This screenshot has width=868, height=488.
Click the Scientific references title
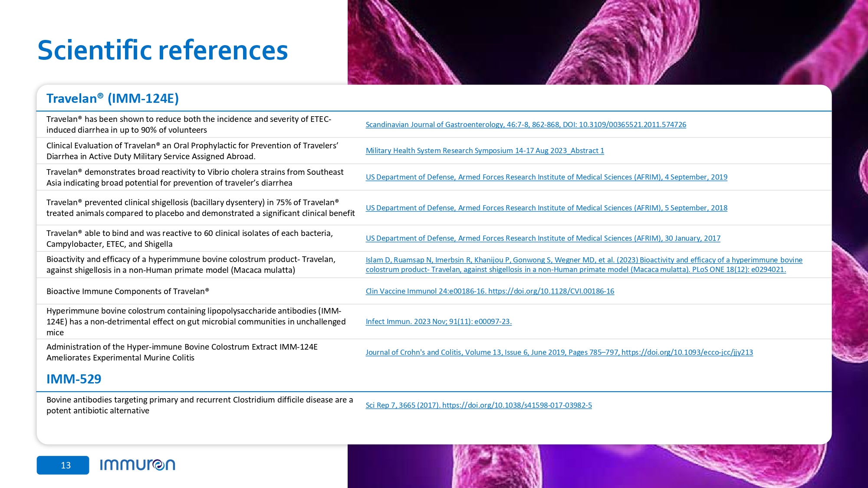tap(162, 50)
